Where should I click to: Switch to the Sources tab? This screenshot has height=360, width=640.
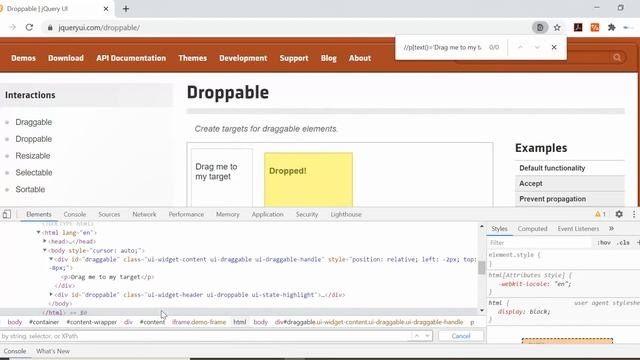[x=109, y=214]
